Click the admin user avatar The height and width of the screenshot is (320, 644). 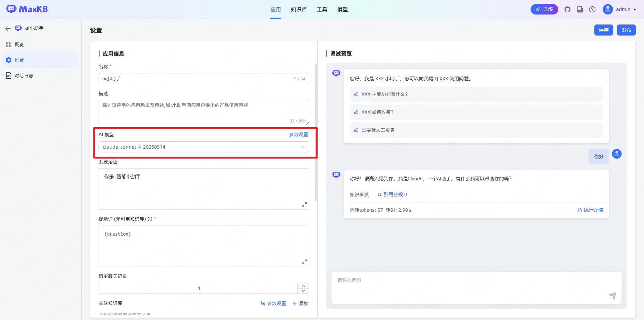point(607,9)
